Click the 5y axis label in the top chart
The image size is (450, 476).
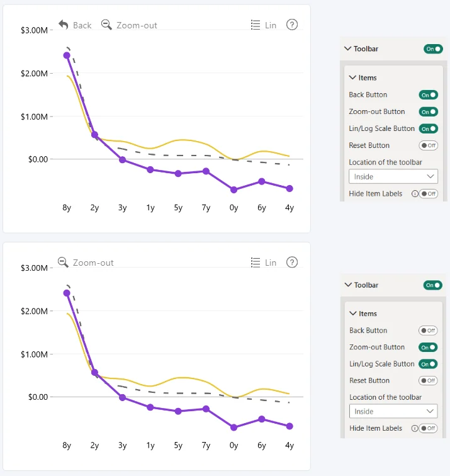click(x=178, y=208)
